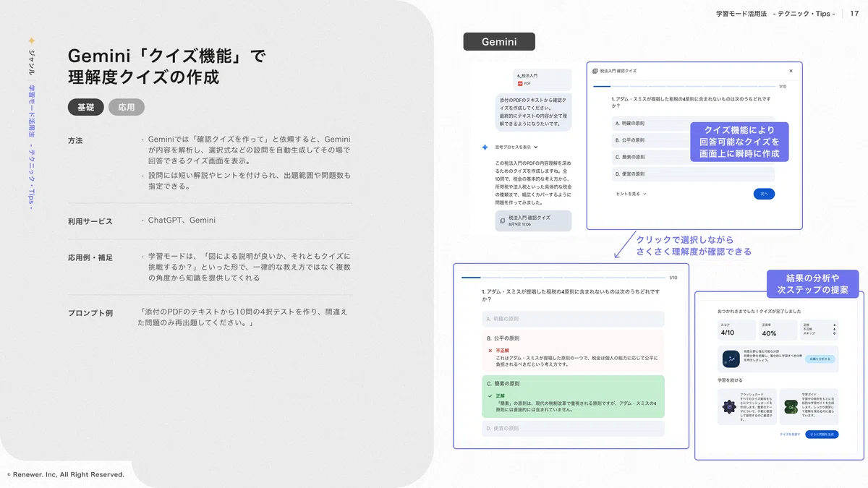Click the green 学習ガイド icon
Viewport: 868px width, 488px height.
(792, 408)
